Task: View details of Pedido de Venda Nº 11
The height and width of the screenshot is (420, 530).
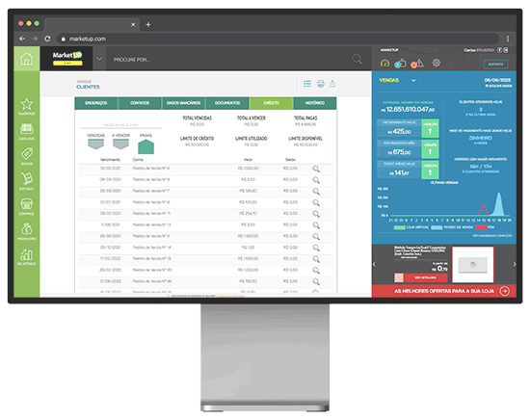Action: pos(316,214)
